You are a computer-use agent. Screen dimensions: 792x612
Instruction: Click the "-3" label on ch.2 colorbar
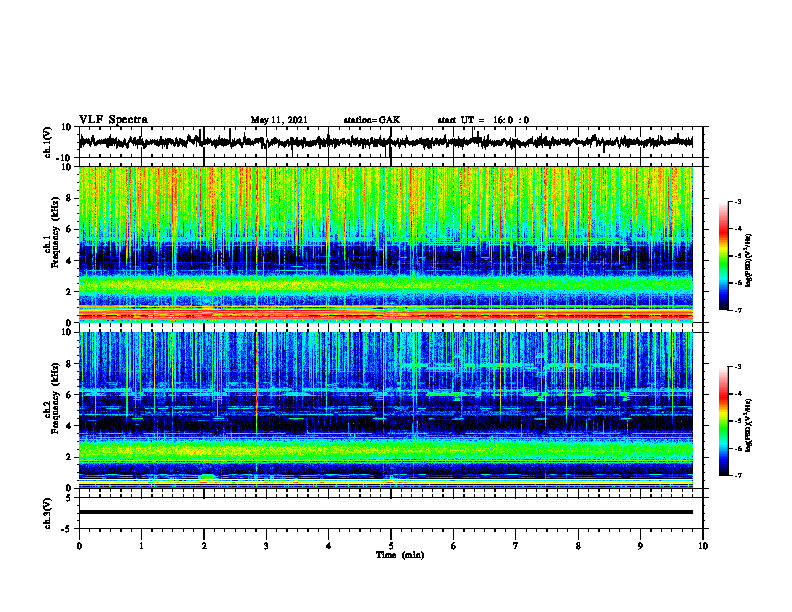point(737,367)
